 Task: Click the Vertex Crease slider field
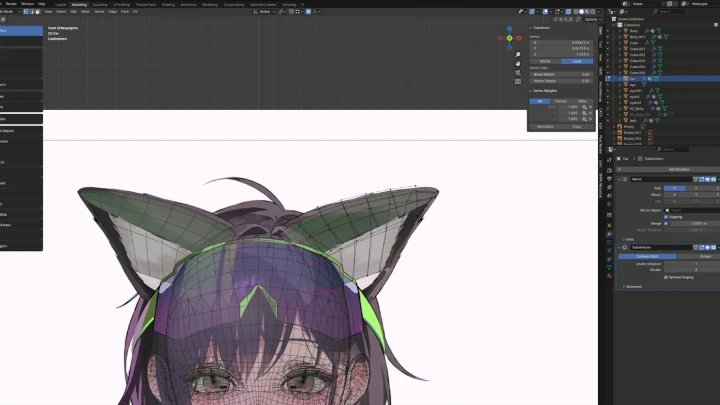(x=561, y=81)
